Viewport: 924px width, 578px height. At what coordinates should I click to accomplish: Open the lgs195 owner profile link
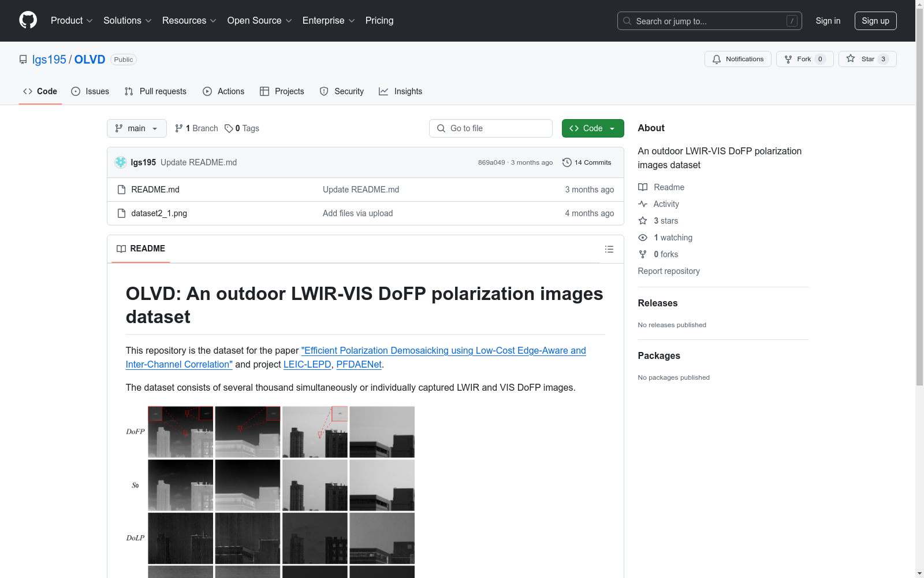(49, 60)
